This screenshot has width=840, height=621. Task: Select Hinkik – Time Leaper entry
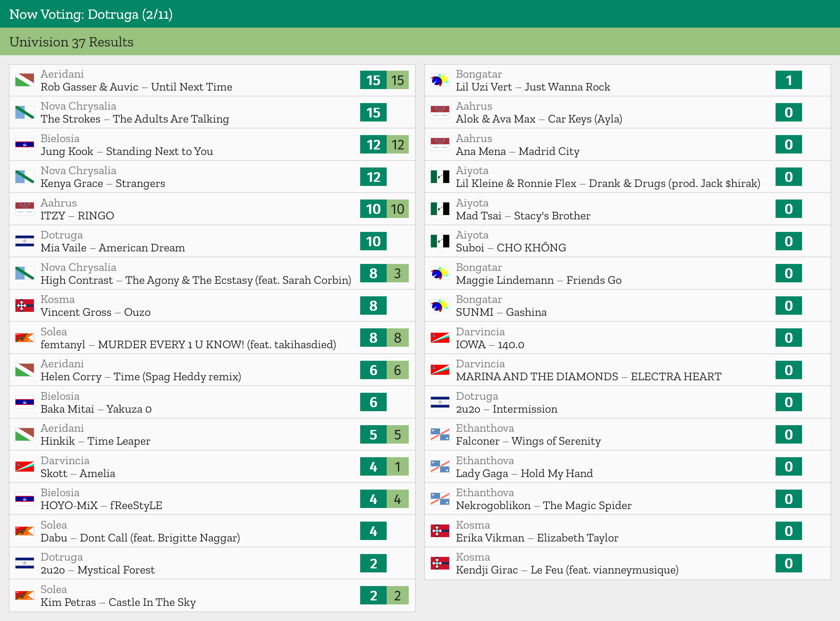click(x=212, y=434)
